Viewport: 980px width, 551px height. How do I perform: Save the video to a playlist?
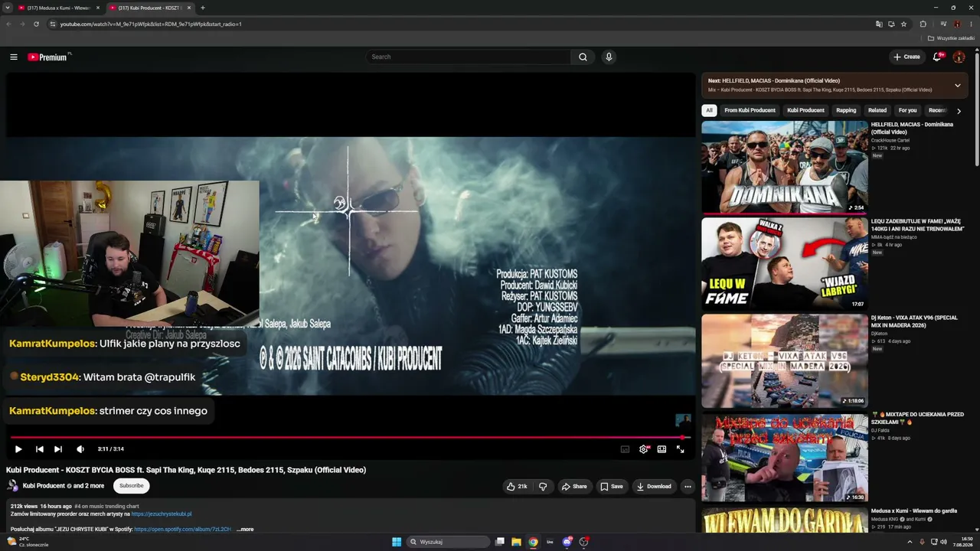(x=611, y=486)
